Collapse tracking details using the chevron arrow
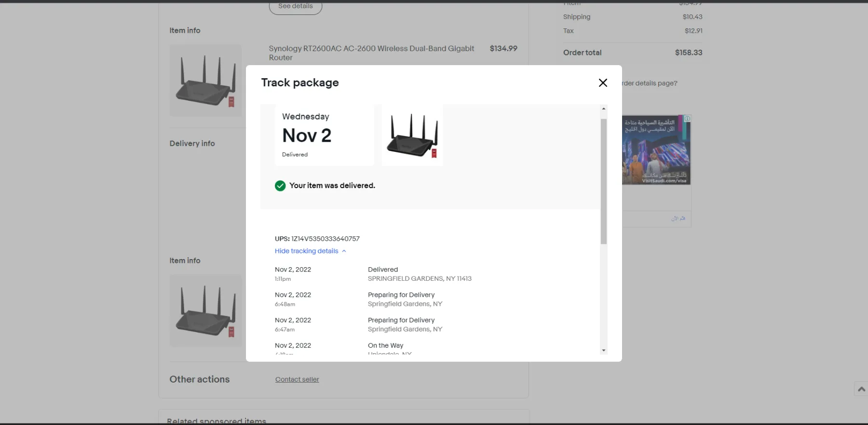868x425 pixels. 344,251
